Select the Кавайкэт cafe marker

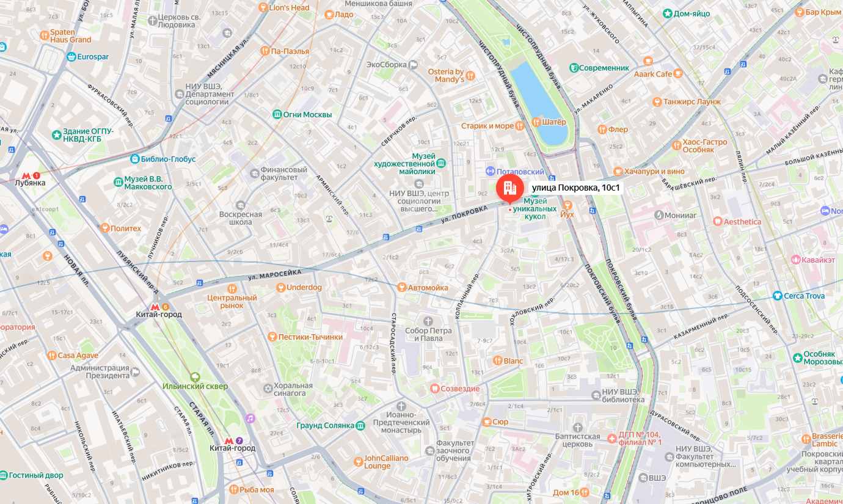pyautogui.click(x=795, y=260)
